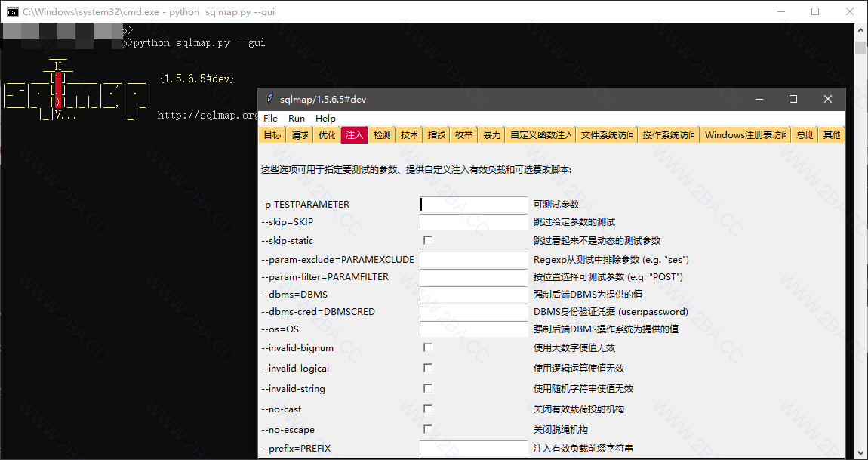Click 'python sqlmap.py --gui' command text
Screen dimensions: 868x460
coord(199,42)
